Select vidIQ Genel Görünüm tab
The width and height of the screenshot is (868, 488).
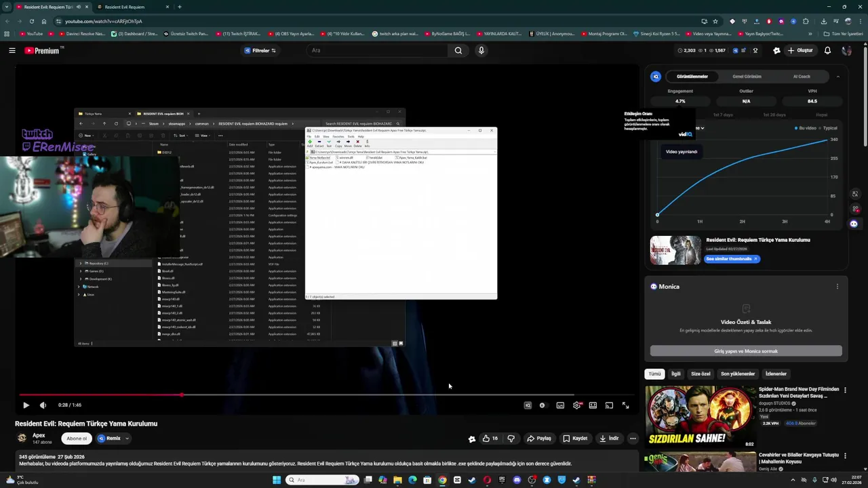747,77
